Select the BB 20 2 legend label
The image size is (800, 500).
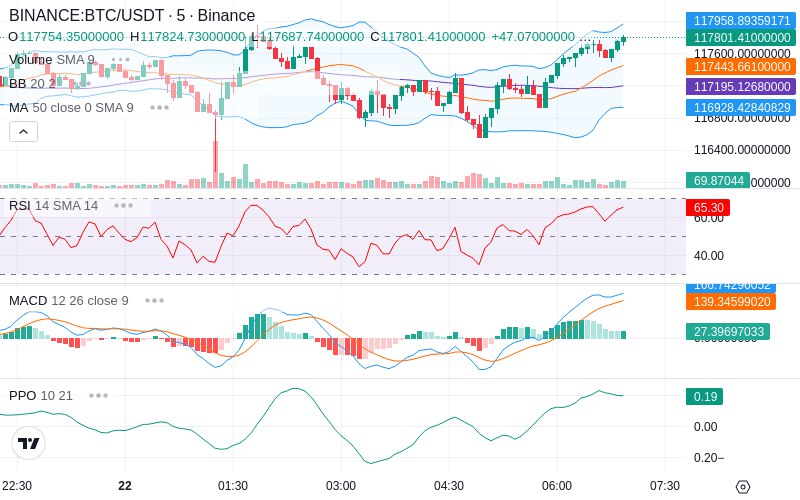tap(32, 83)
